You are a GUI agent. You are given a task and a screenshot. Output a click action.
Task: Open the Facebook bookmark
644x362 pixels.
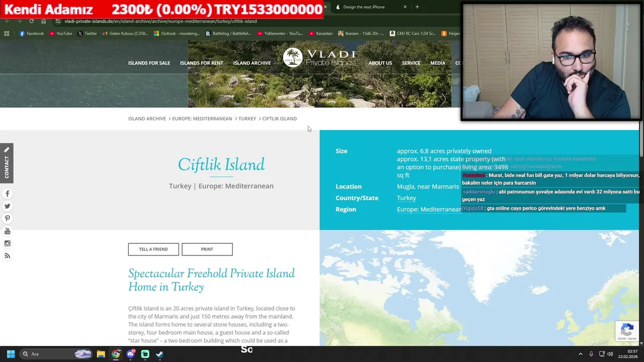(32, 34)
